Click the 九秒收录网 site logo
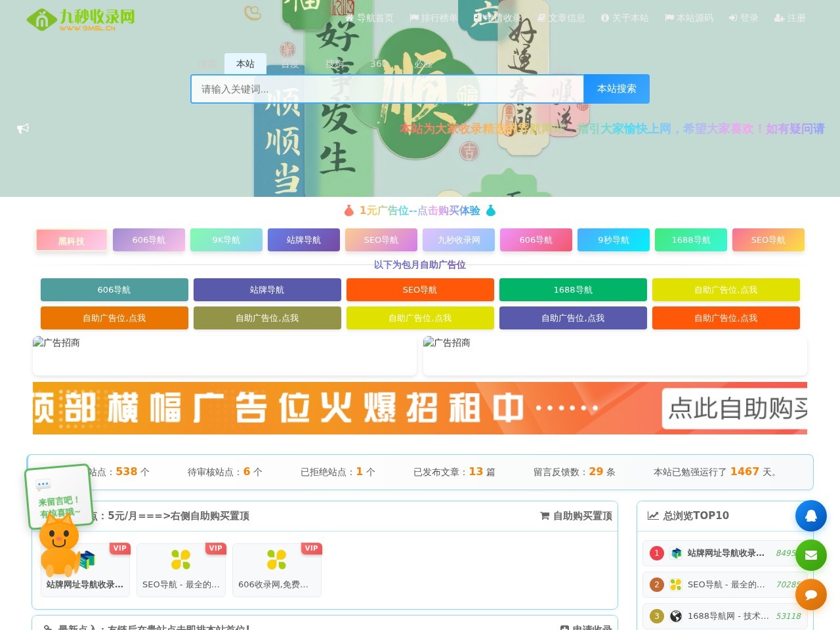Screen dimensions: 840x630 click(79, 20)
